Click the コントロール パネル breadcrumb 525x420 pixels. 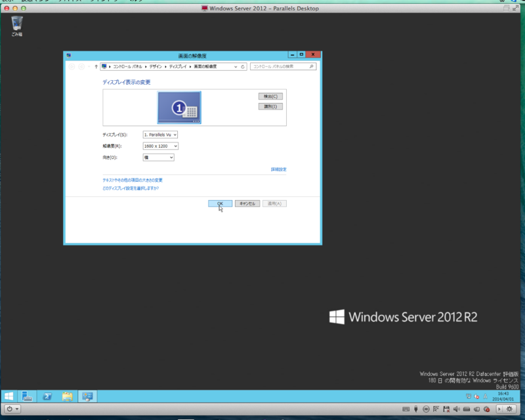click(x=127, y=67)
